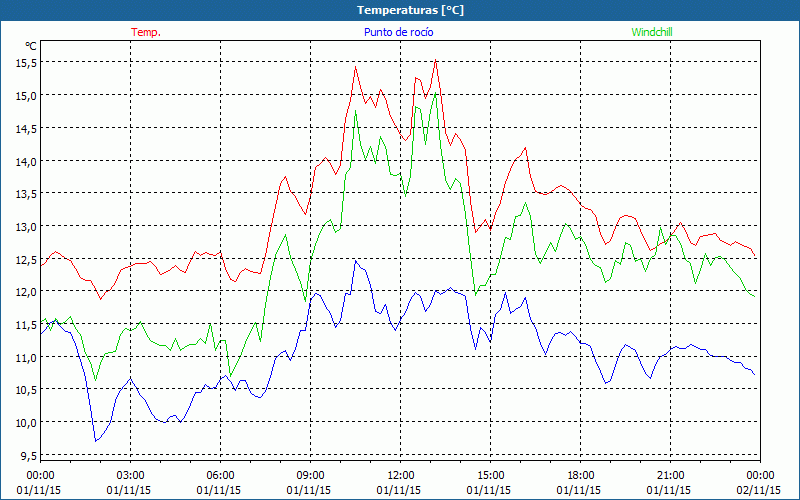The image size is (800, 500).
Task: Click the '06:00' time label
Action: coord(220,476)
